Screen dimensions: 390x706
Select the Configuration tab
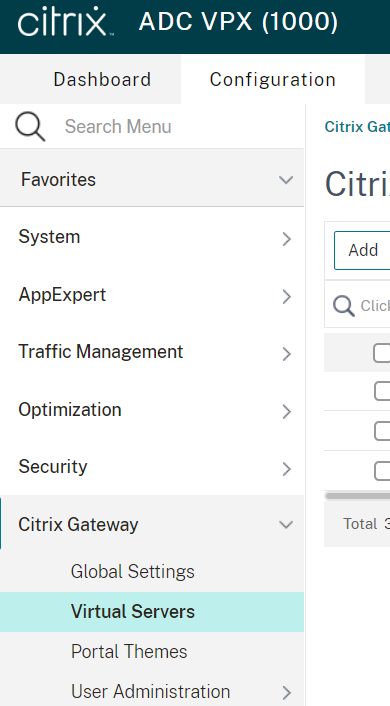coord(273,80)
